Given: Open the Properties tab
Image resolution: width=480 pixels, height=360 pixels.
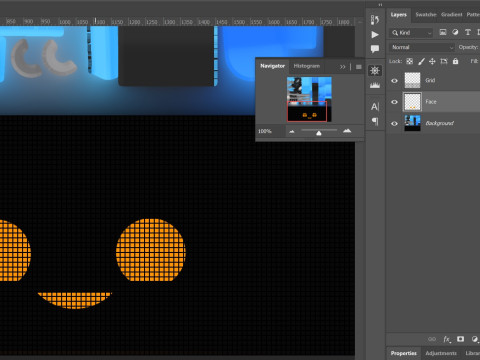Looking at the screenshot, I should tap(404, 353).
